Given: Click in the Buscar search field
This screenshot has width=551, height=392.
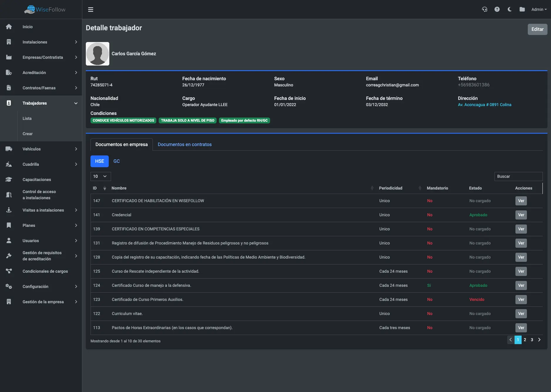Looking at the screenshot, I should click(x=518, y=176).
